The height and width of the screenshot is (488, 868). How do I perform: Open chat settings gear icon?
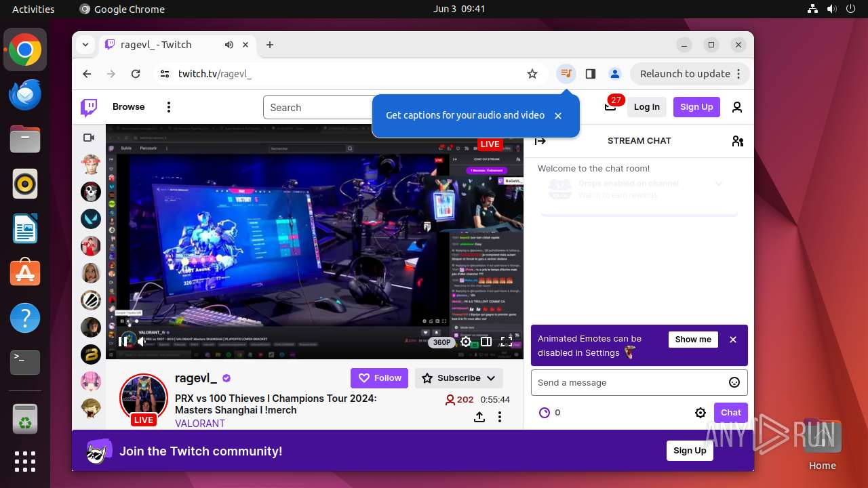tap(701, 413)
